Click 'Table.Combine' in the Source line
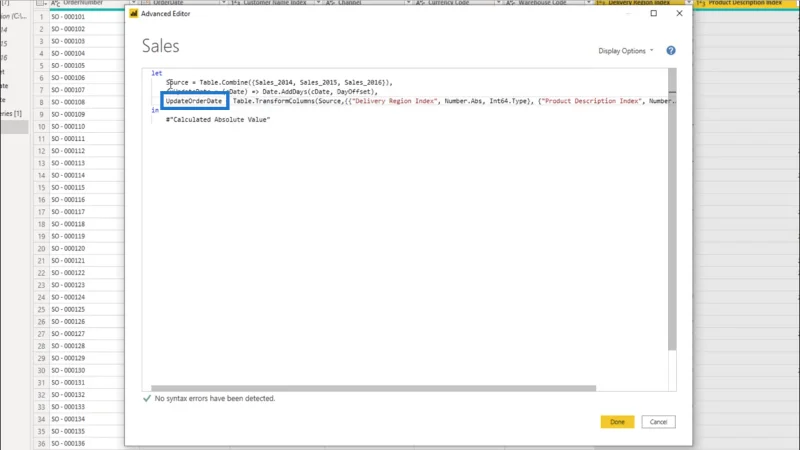Screen dimensions: 800x450 [223, 83]
